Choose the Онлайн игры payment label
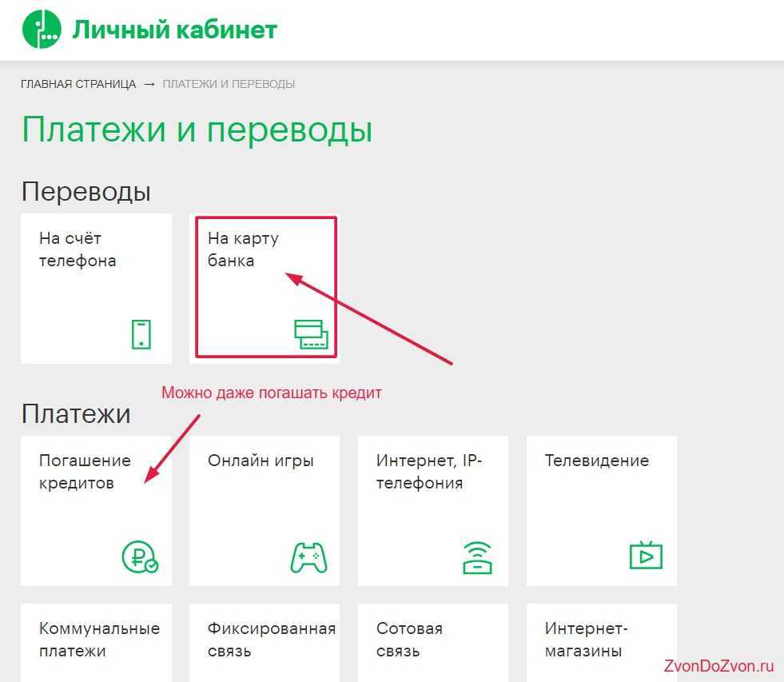784x682 pixels. coord(261,461)
